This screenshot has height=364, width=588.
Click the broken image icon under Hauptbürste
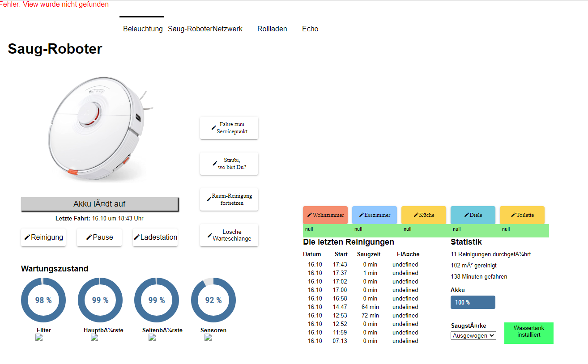[94, 338]
